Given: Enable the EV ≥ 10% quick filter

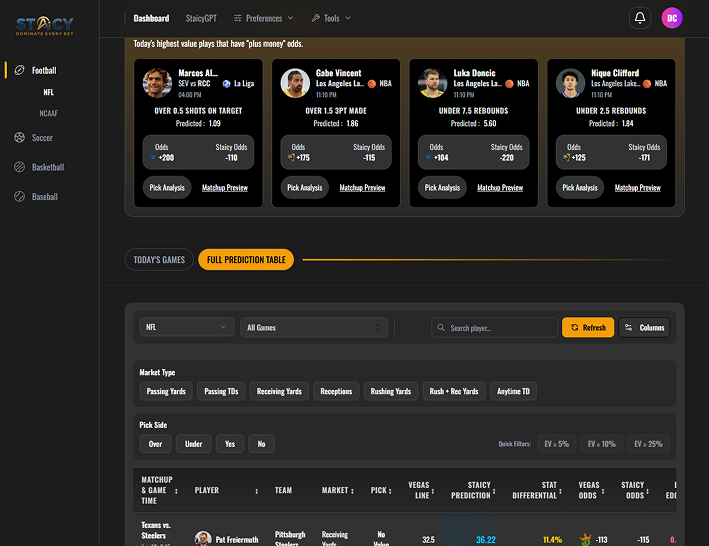Looking at the screenshot, I should [603, 444].
